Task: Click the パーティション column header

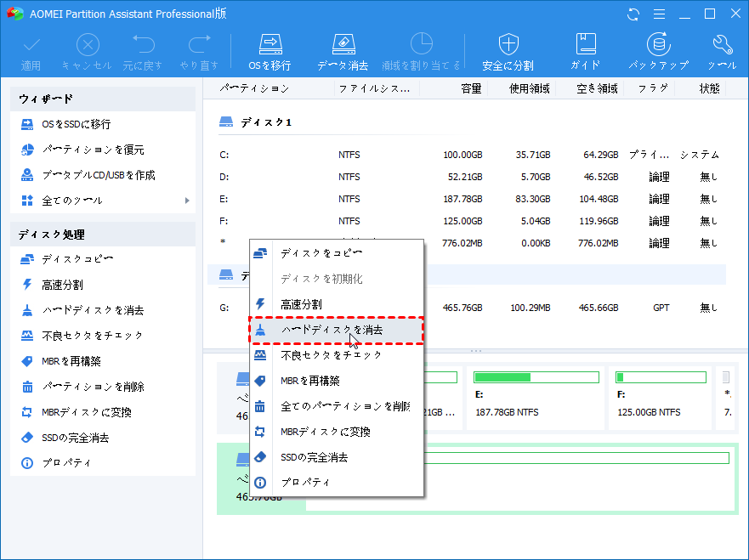Action: tap(254, 88)
